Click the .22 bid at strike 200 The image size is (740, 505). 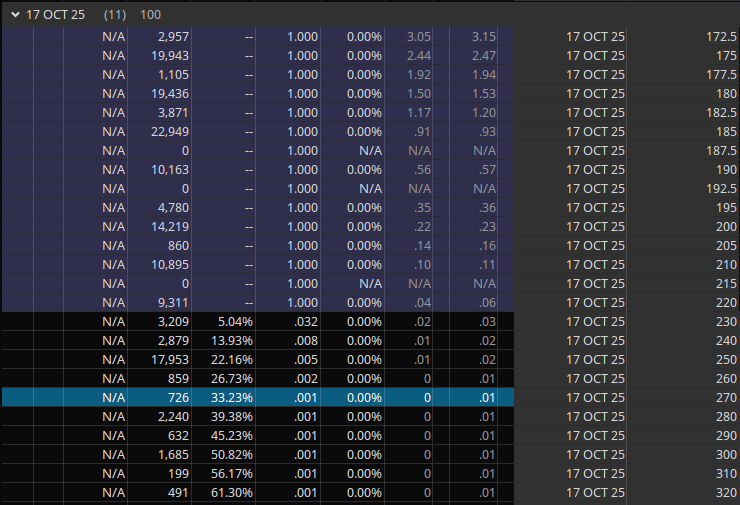click(x=421, y=226)
